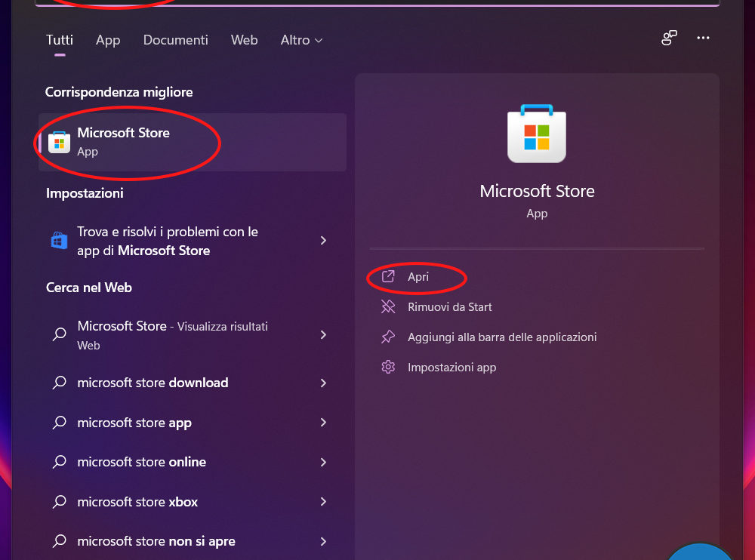This screenshot has height=560, width=755.
Task: Expand the Trova e risolvi problemi chevron
Action: [x=323, y=241]
